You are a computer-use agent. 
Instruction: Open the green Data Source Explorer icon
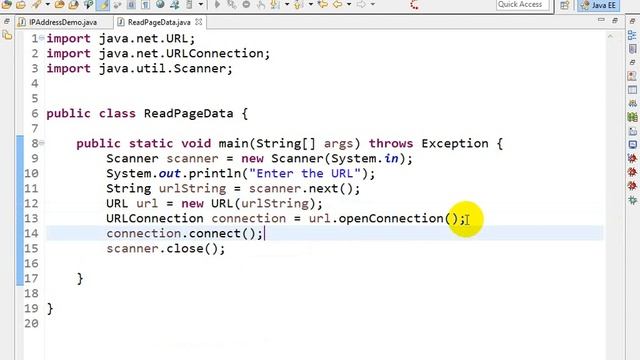pos(632,117)
